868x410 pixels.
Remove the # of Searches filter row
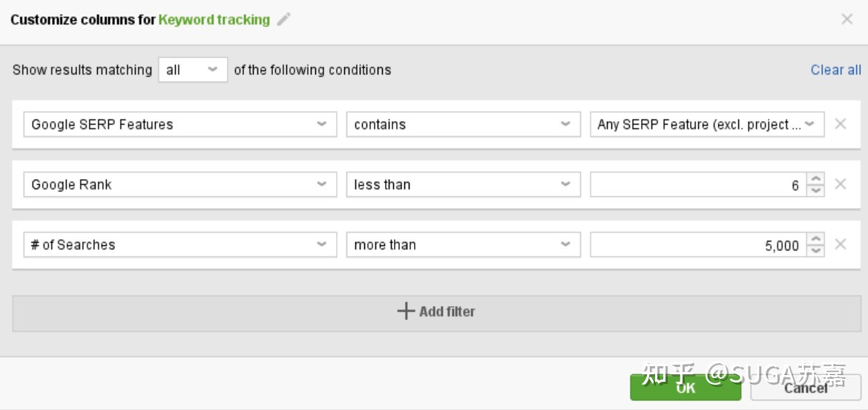pos(841,244)
